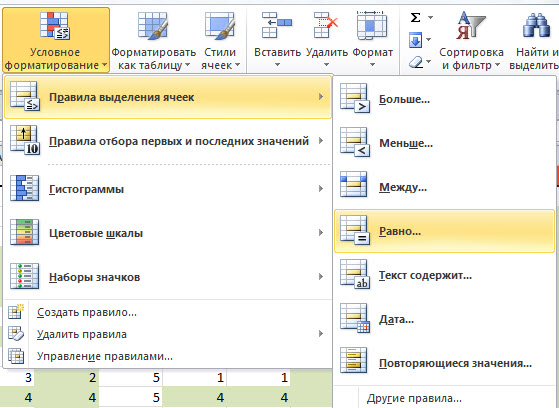Choose Другие правила...
The image size is (559, 408).
pos(445,398)
